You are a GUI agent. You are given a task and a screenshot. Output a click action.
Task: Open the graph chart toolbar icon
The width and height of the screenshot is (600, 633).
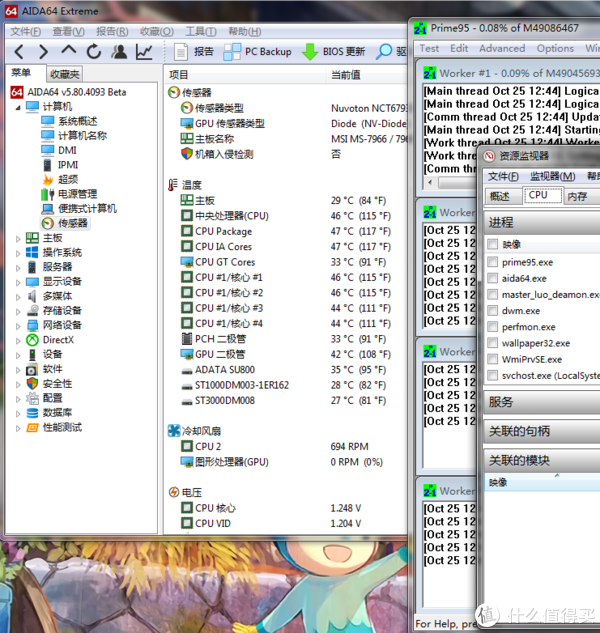[145, 51]
